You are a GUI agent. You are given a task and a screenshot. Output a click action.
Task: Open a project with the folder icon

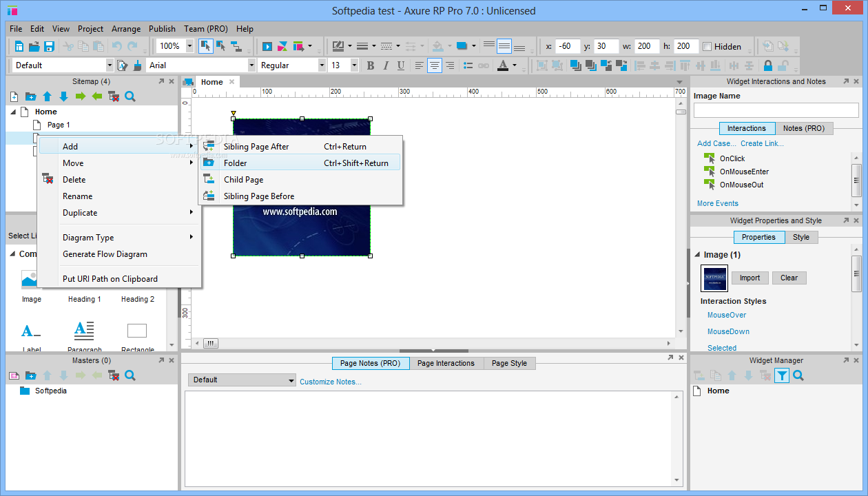tap(34, 46)
